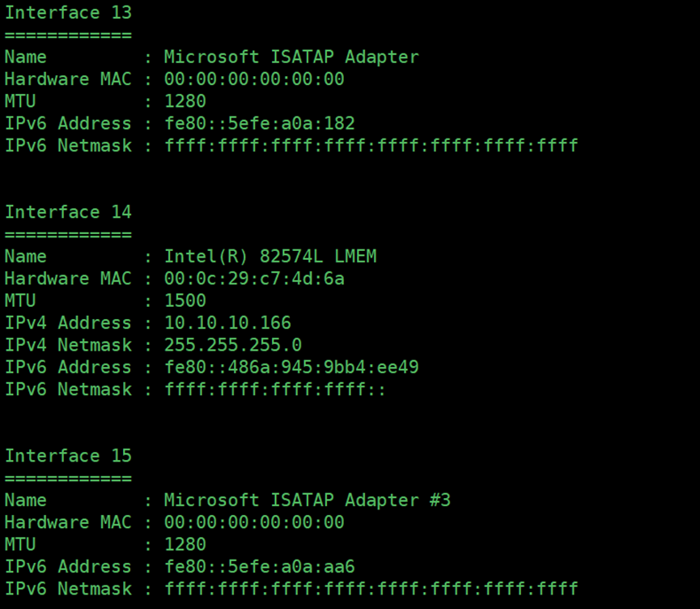Click Microsoft ISATAP Adapter #3 name
This screenshot has width=700, height=609.
point(308,500)
